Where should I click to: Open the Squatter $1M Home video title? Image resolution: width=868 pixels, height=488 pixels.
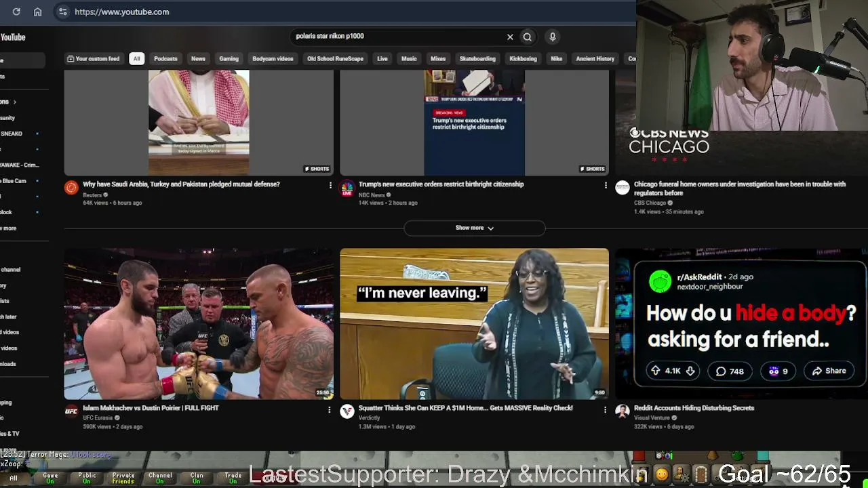[x=466, y=408]
